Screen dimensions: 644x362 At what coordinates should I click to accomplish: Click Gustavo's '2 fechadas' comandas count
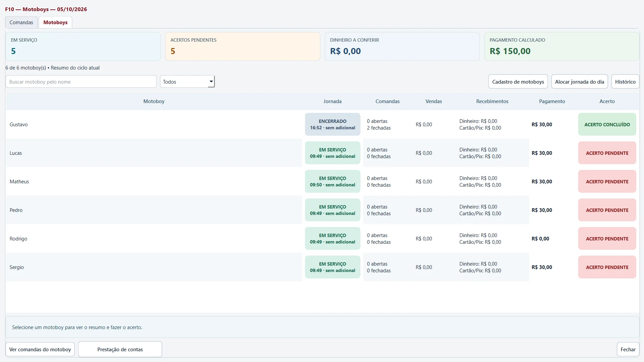pos(379,128)
